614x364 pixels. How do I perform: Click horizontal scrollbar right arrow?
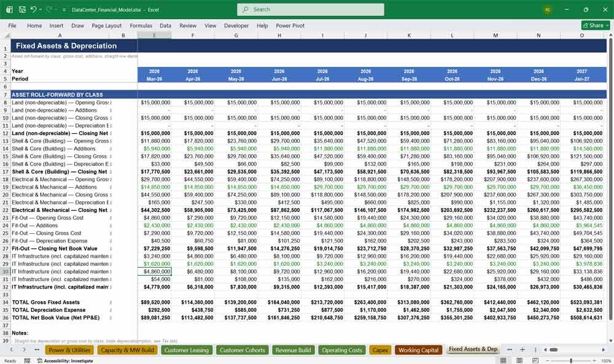coord(604,349)
